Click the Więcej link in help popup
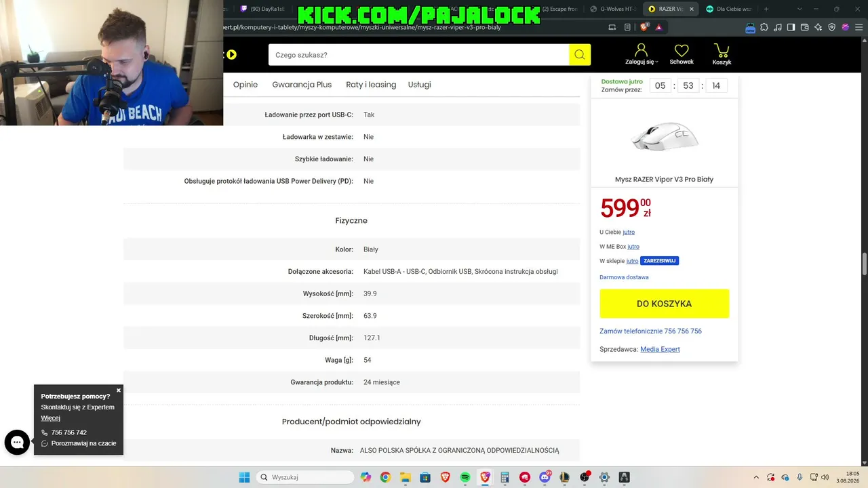The width and height of the screenshot is (868, 488). [51, 418]
